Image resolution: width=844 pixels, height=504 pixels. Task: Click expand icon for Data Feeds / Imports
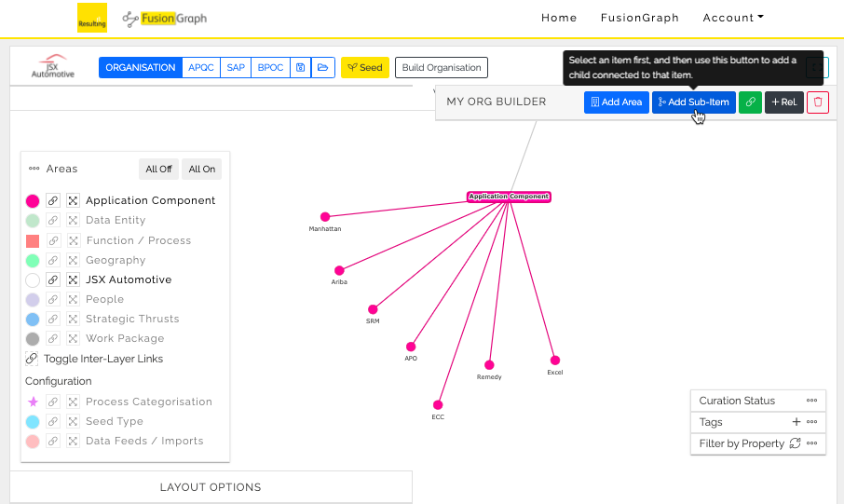click(73, 441)
